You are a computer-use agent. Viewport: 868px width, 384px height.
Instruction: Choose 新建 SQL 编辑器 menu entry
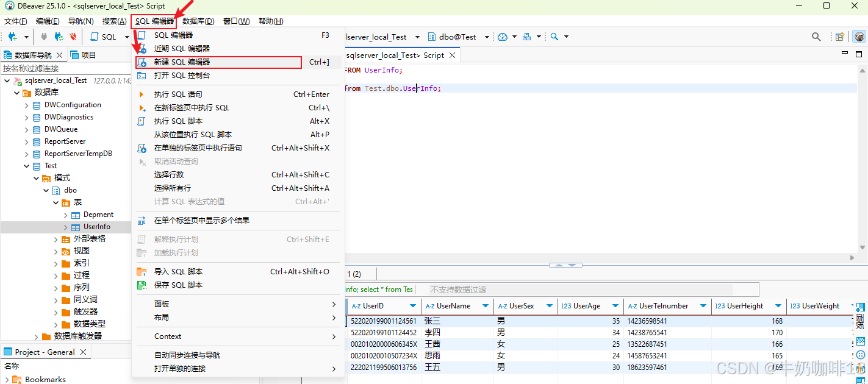pos(238,62)
